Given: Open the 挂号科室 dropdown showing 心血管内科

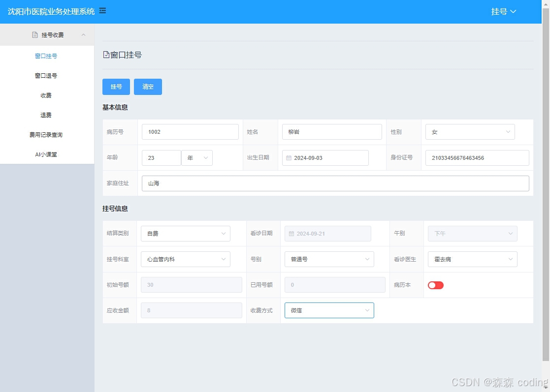Looking at the screenshot, I should click(x=186, y=259).
